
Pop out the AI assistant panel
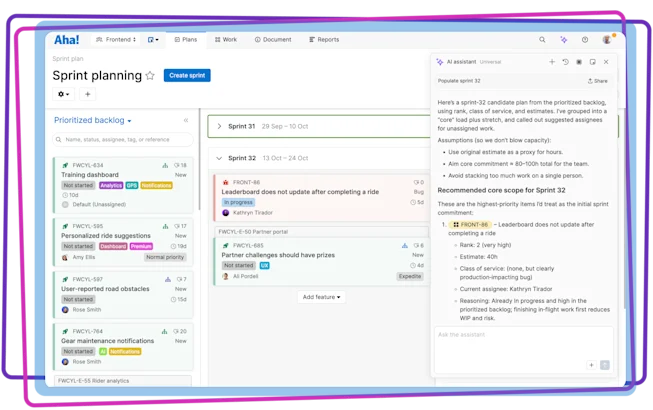tap(592, 62)
